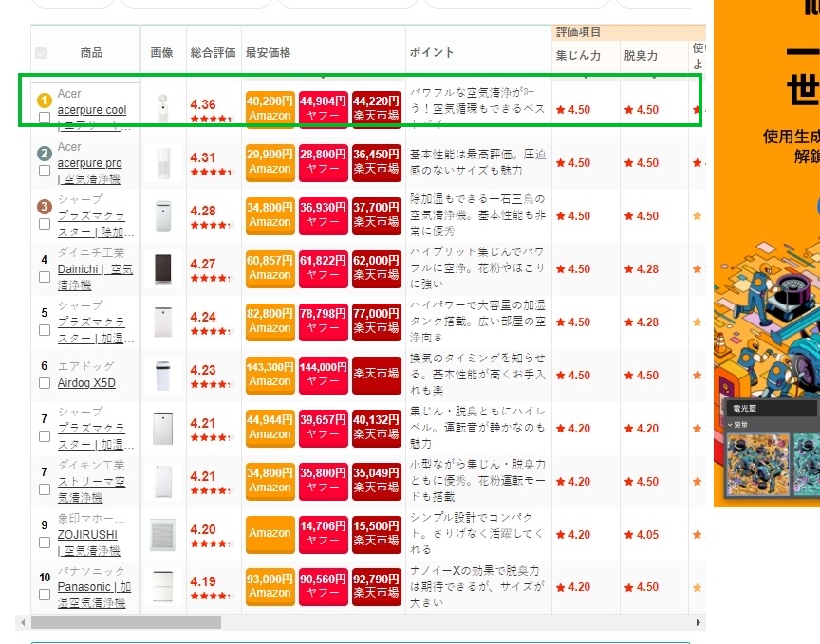Click the left arrow of horizontal scrollbar
This screenshot has width=820, height=644.
23,622
